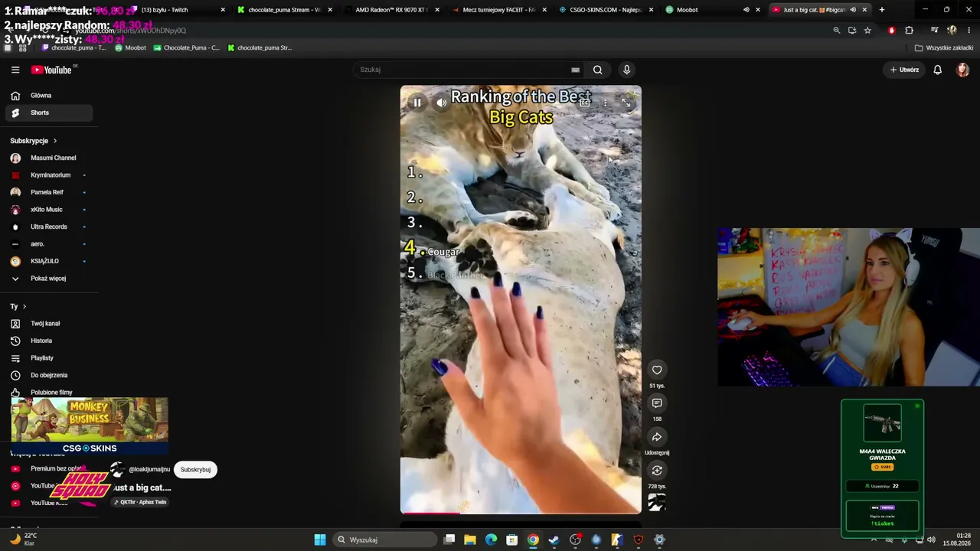Select Shorts in the sidebar

pyautogui.click(x=50, y=112)
